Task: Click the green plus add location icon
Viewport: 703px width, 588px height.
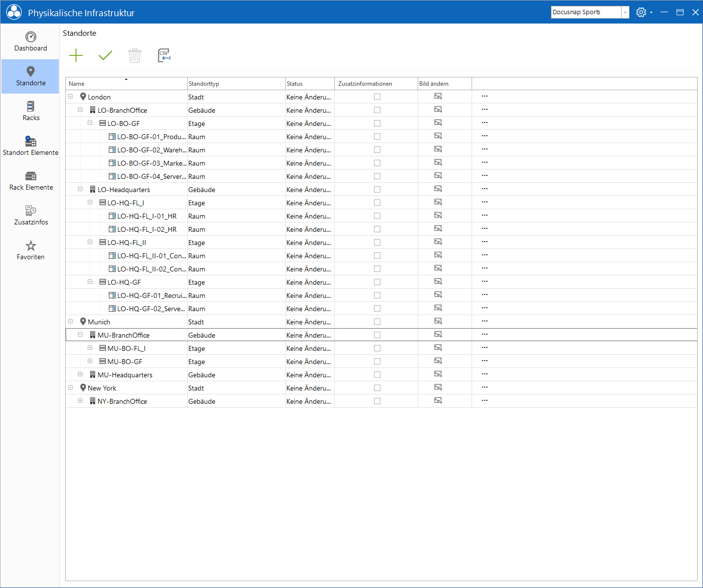Action: 76,55
